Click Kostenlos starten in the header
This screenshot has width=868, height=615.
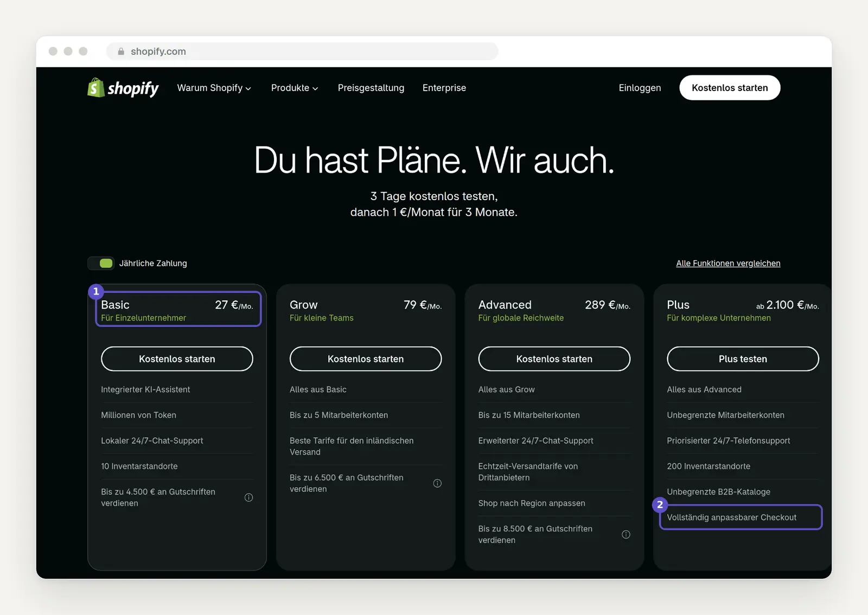[730, 88]
